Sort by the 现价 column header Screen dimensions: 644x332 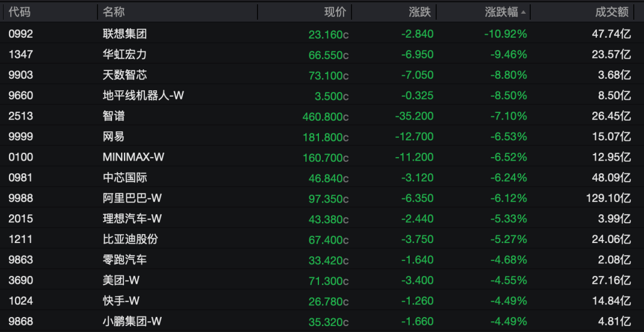click(x=335, y=12)
